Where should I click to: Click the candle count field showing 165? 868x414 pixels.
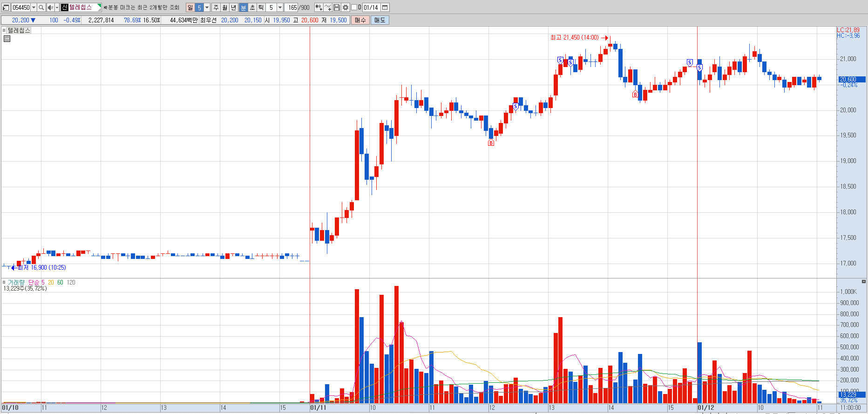[x=292, y=7]
